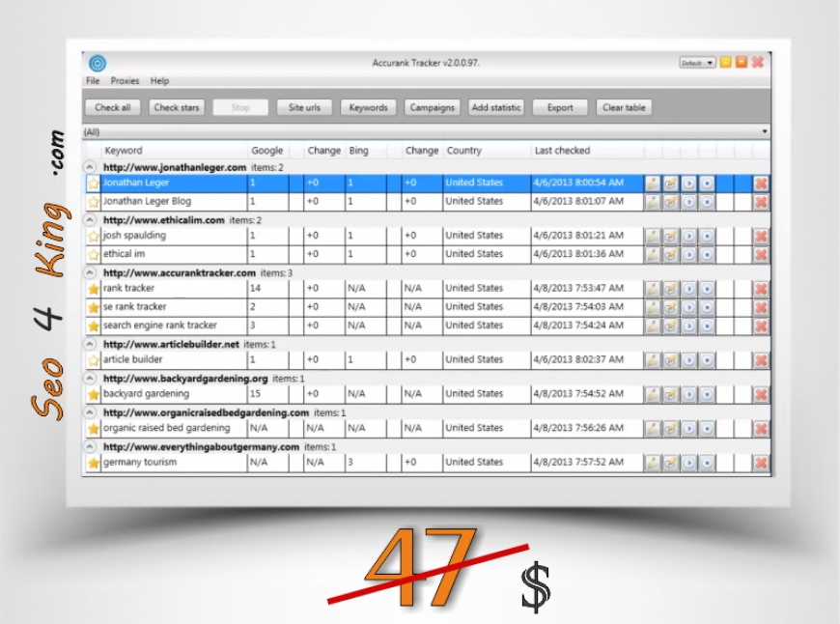Click link-edit icon in backyard gardening row
The image size is (840, 624).
[x=670, y=394]
